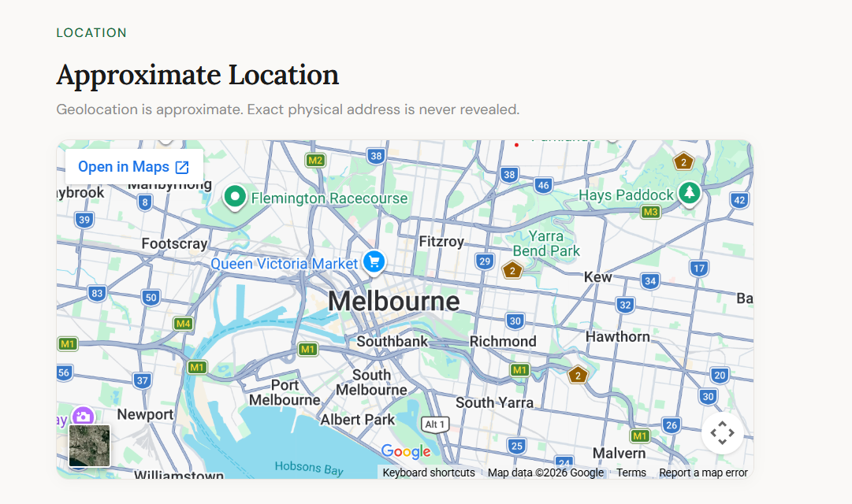Image resolution: width=852 pixels, height=504 pixels.
Task: Click the Queen Victoria Market label
Action: point(285,264)
